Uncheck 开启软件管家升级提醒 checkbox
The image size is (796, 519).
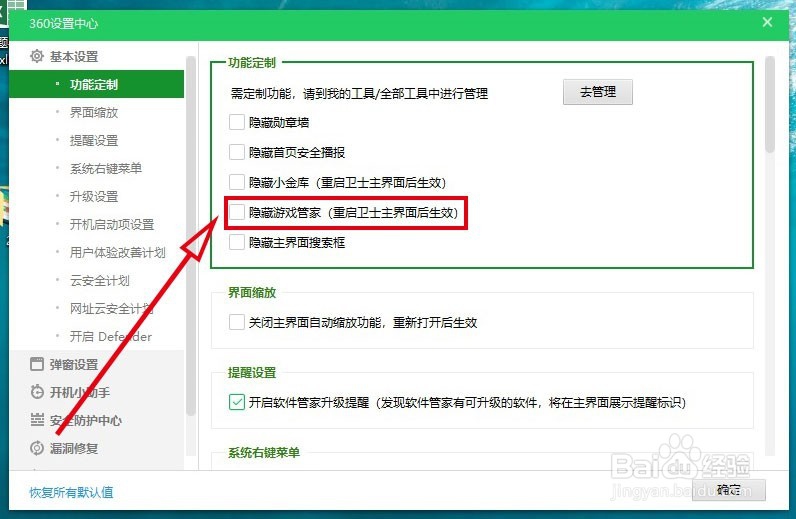point(237,402)
